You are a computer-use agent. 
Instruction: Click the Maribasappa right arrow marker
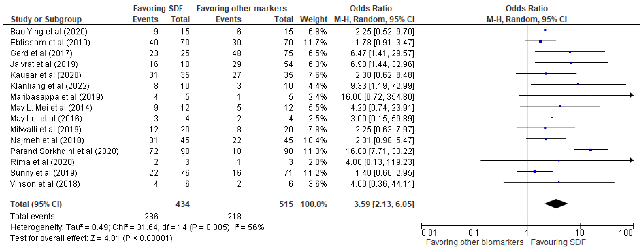coord(632,95)
